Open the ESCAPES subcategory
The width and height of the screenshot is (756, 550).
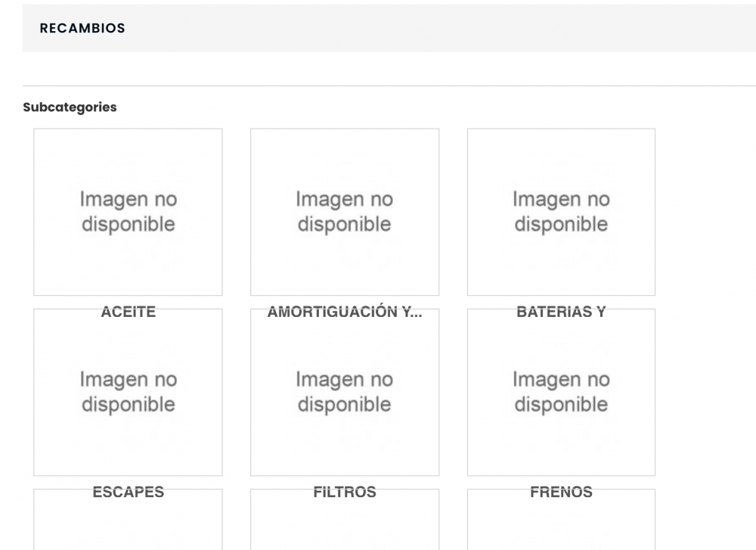click(128, 492)
